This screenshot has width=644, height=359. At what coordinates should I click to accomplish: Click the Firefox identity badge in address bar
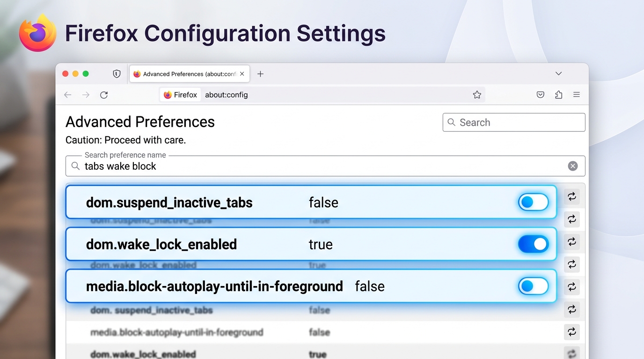click(x=180, y=95)
